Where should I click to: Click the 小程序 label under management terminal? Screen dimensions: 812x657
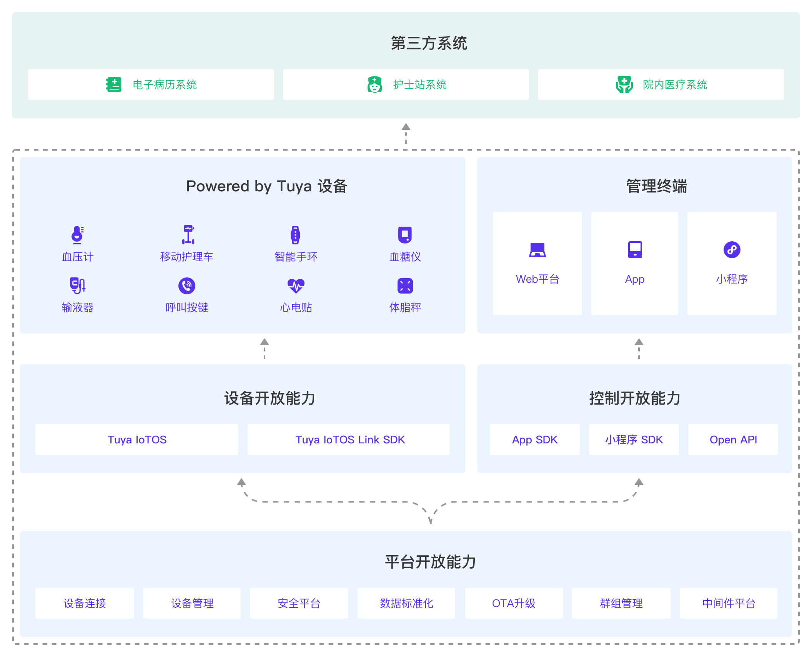(732, 279)
